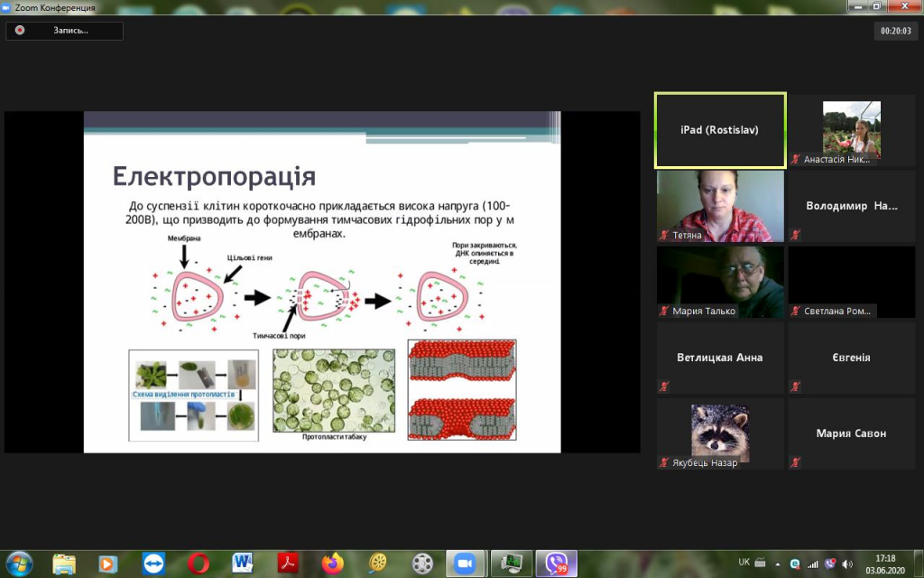Image resolution: width=924 pixels, height=578 pixels.
Task: Open the on-screen keyboard tray icon
Action: pyautogui.click(x=760, y=562)
